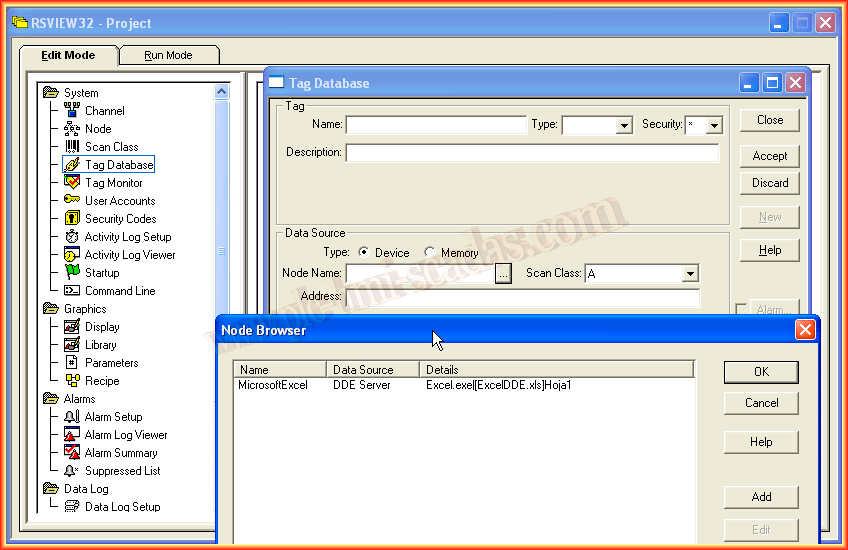
Task: Select the Device data source radio button
Action: pyautogui.click(x=364, y=253)
